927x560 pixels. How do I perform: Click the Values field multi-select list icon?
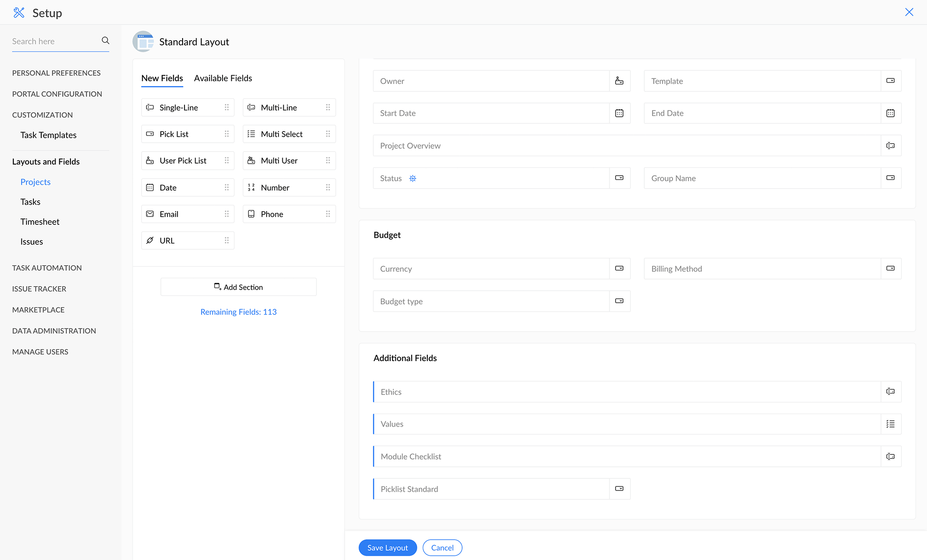(890, 424)
